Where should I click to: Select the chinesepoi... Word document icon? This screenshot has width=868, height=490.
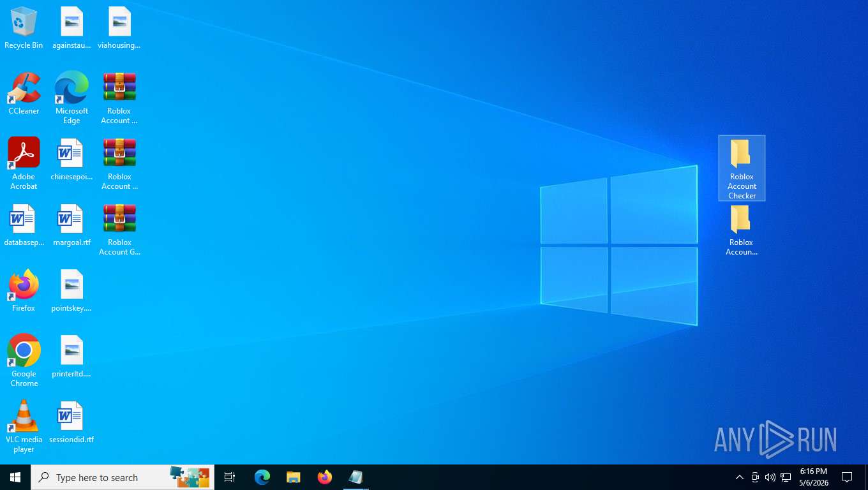[71, 160]
